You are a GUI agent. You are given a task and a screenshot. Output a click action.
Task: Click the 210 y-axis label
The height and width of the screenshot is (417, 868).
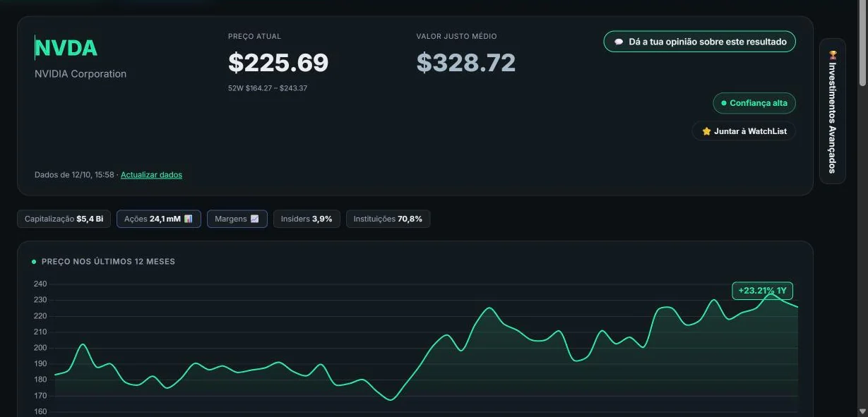(40, 332)
